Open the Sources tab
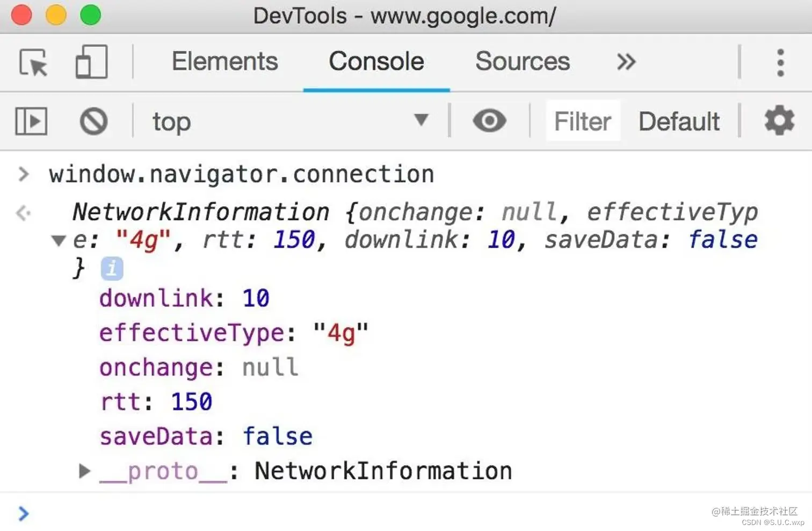Screen dimensions: 812x531 click(523, 61)
